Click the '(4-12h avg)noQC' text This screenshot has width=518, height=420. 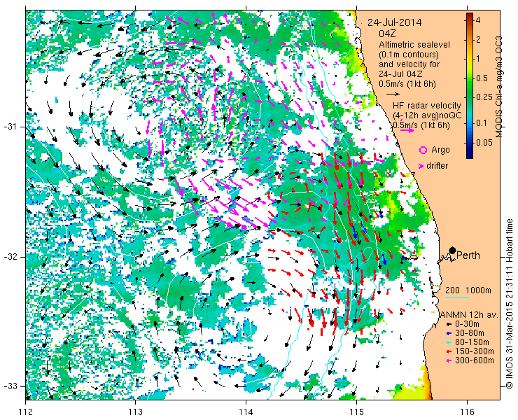(x=427, y=115)
